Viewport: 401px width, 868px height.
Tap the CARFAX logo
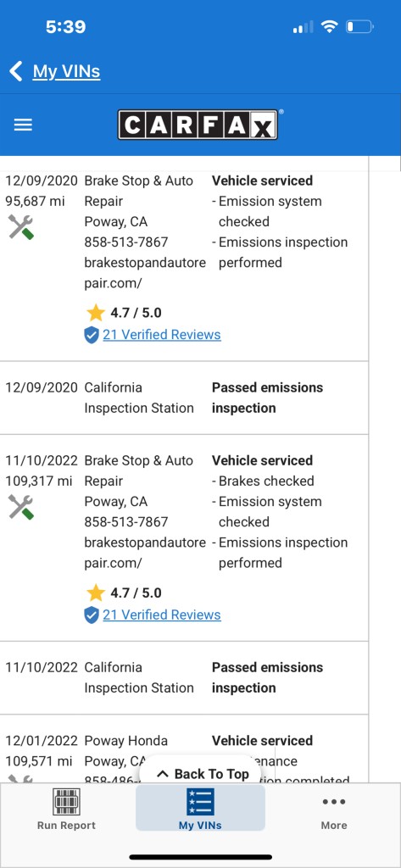point(198,125)
